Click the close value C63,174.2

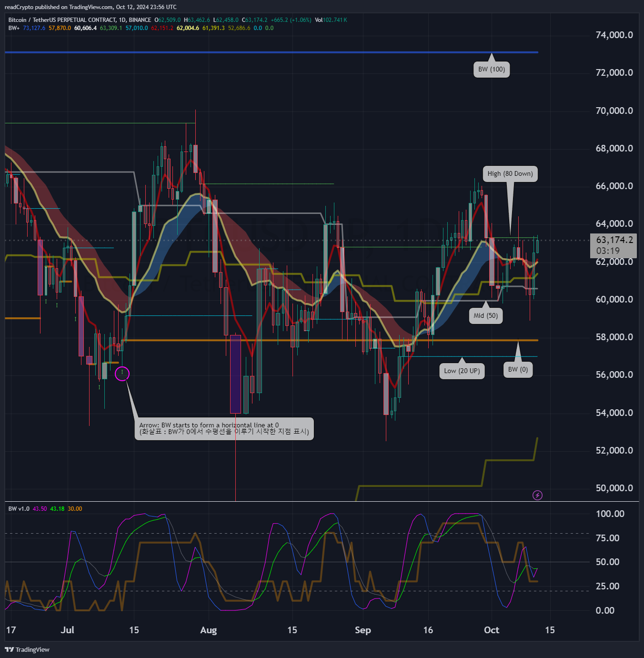click(255, 20)
